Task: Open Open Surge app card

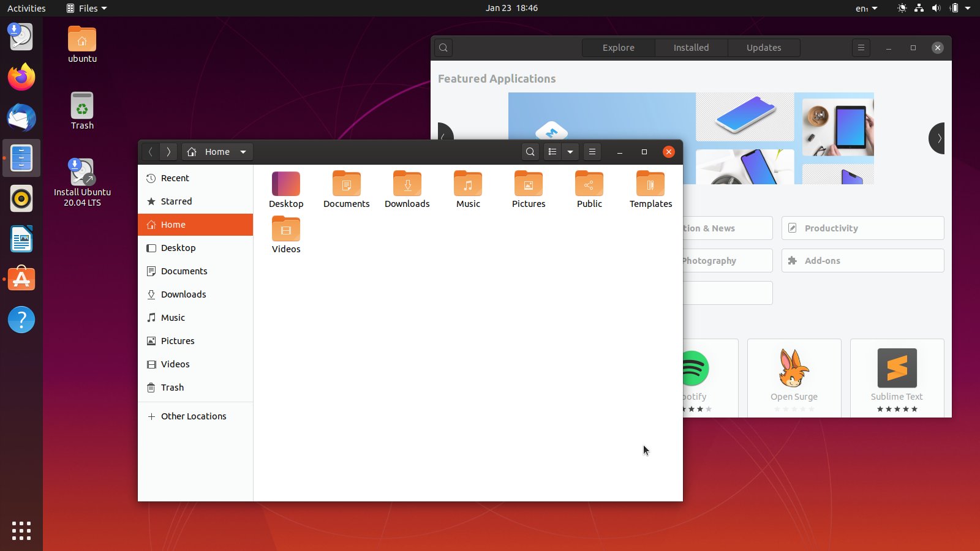Action: (x=794, y=378)
